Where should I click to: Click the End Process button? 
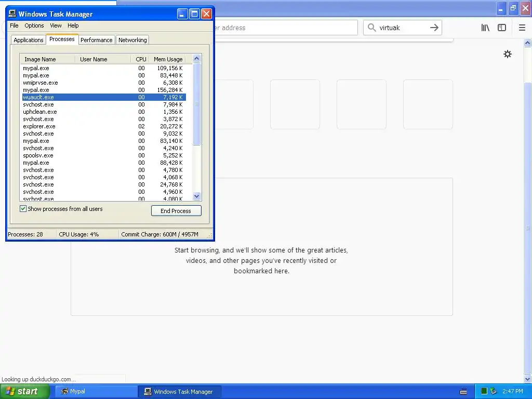tap(176, 211)
